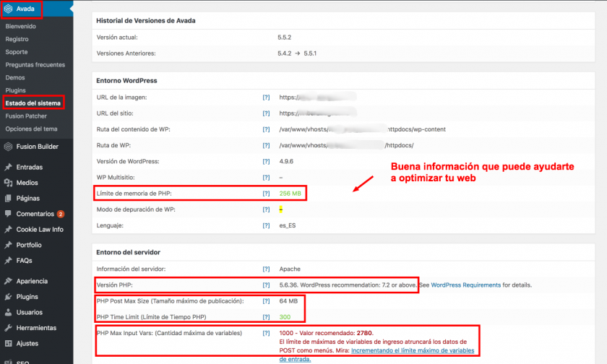Screen dimensions: 607x364
Task: Open help tooltip for PHP Time Limit
Action: coord(266,317)
